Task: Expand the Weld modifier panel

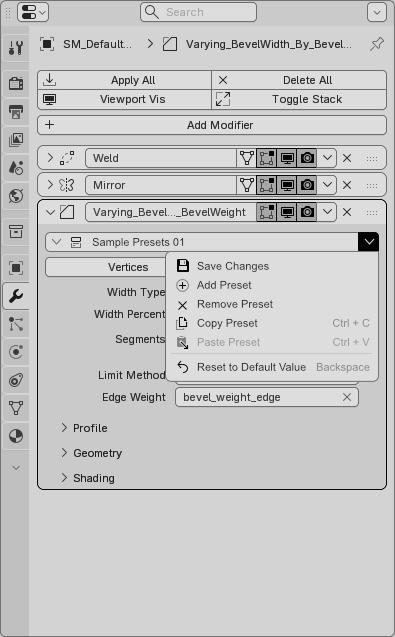Action: [50, 158]
